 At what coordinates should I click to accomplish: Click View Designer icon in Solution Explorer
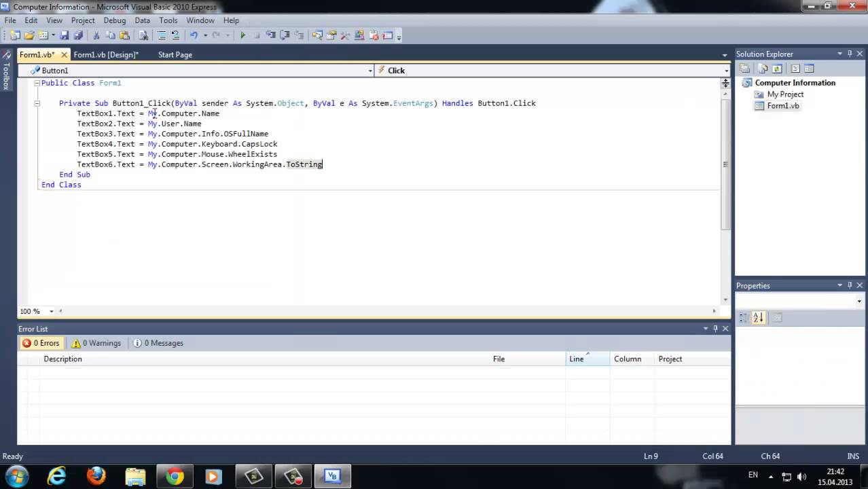pyautogui.click(x=809, y=69)
